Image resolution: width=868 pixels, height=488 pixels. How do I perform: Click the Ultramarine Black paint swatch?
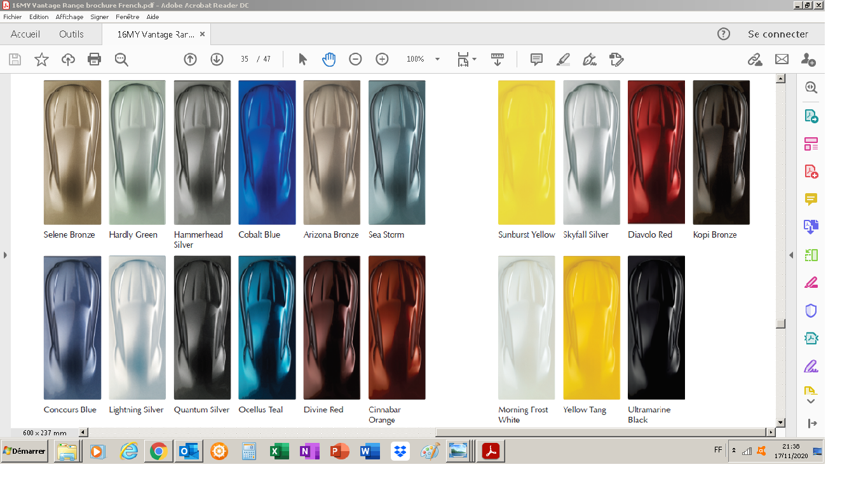[x=656, y=328]
